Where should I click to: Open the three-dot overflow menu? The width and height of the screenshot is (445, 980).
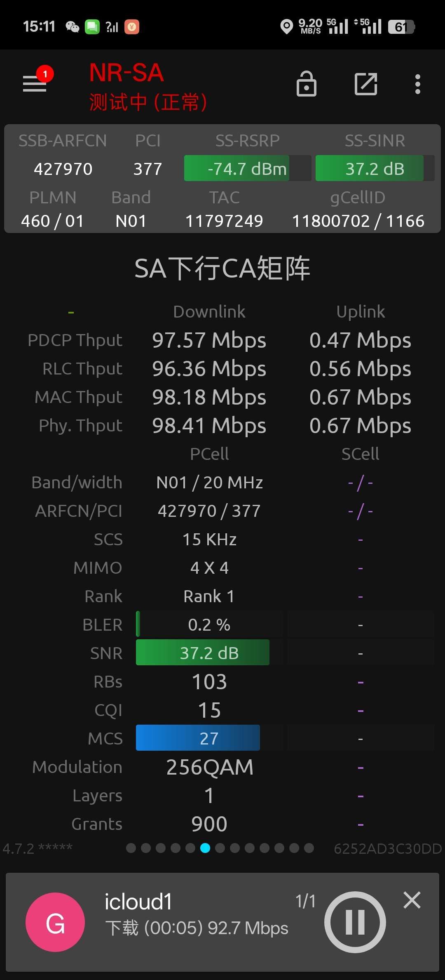tap(418, 84)
